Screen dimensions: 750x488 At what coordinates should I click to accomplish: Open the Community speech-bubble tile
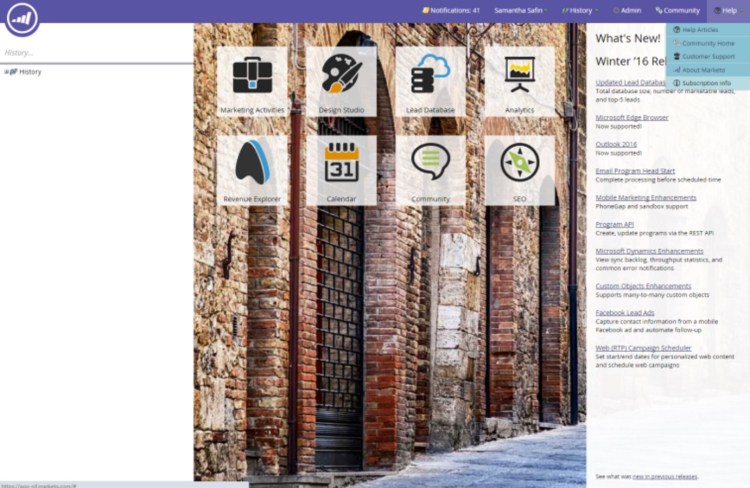pos(430,170)
